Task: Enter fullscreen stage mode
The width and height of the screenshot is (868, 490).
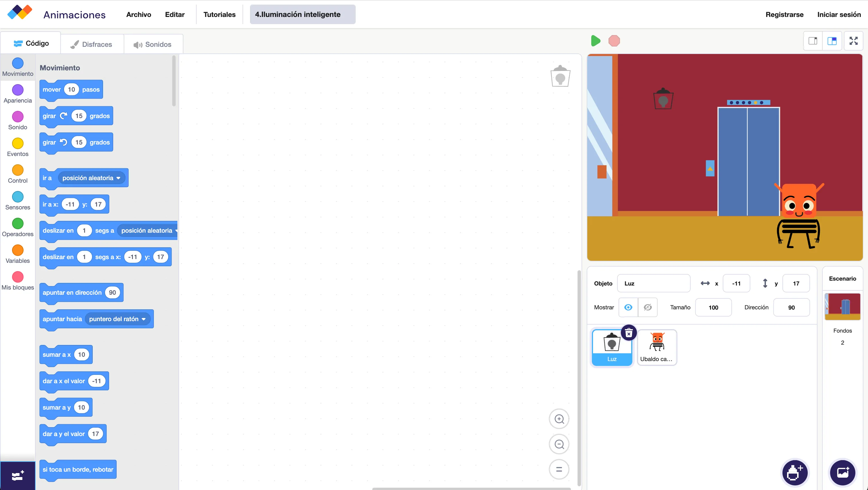Action: (x=853, y=41)
